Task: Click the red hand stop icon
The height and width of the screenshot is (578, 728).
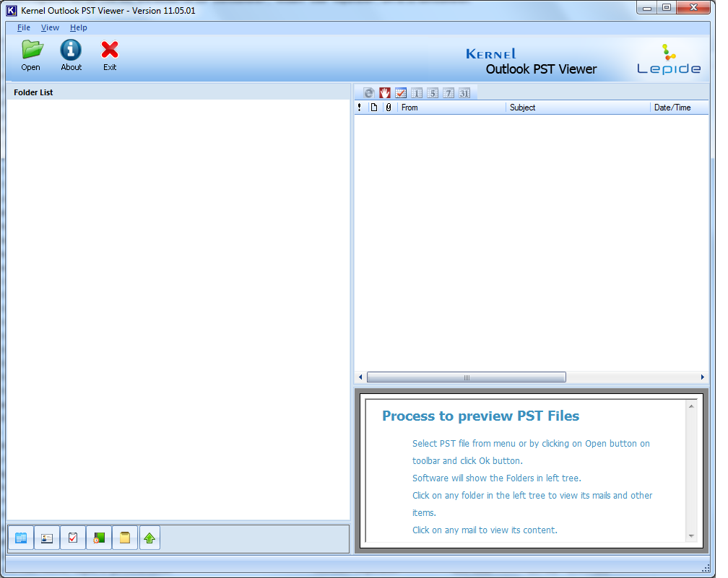Action: [x=385, y=93]
